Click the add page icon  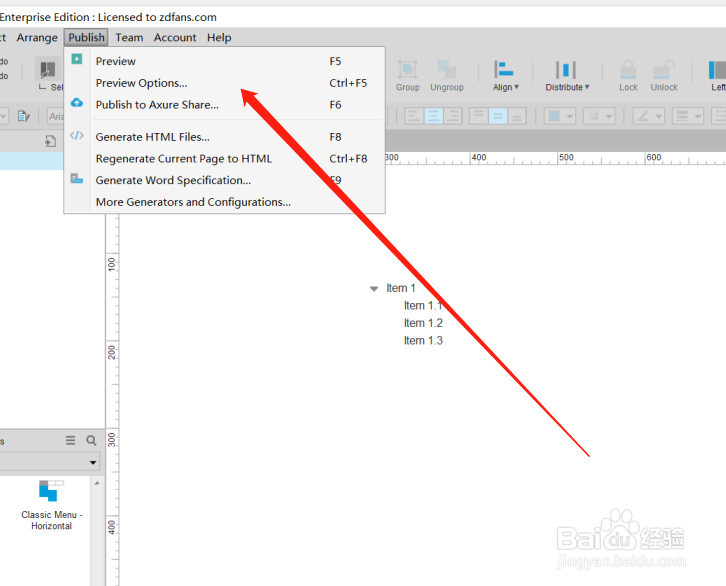50,141
